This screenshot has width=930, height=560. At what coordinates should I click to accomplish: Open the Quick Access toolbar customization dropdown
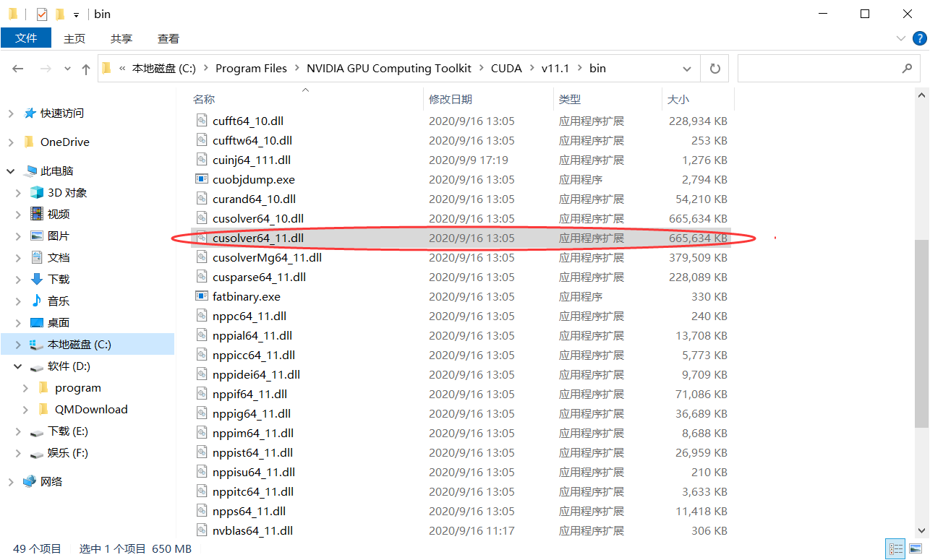tap(76, 14)
